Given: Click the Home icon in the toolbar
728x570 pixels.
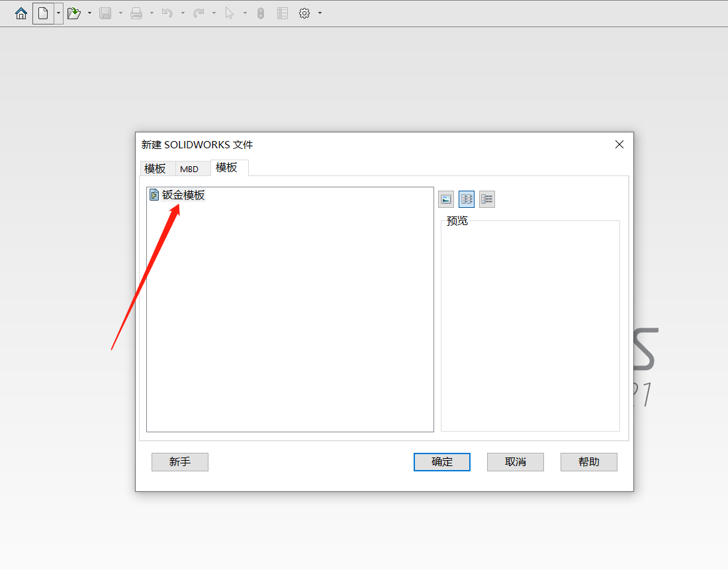Looking at the screenshot, I should (21, 13).
